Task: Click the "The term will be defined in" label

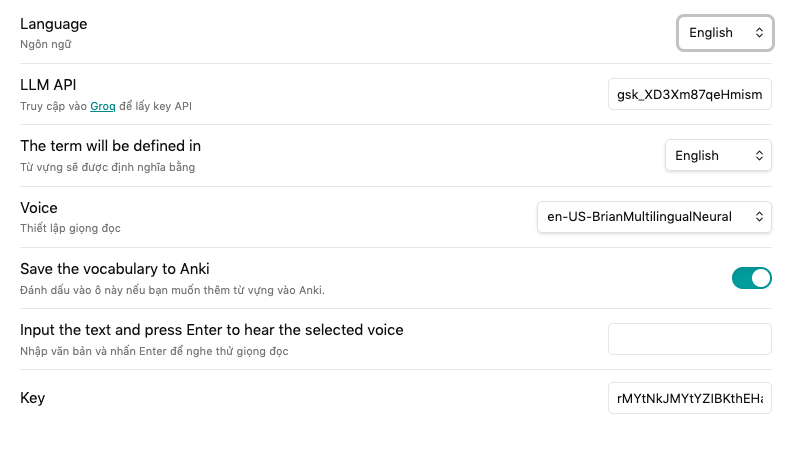Action: (x=111, y=146)
